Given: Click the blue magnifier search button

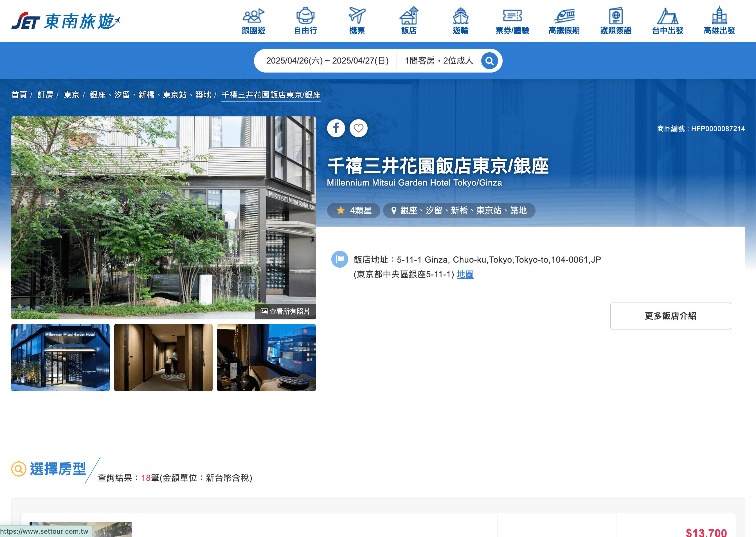Looking at the screenshot, I should [489, 61].
